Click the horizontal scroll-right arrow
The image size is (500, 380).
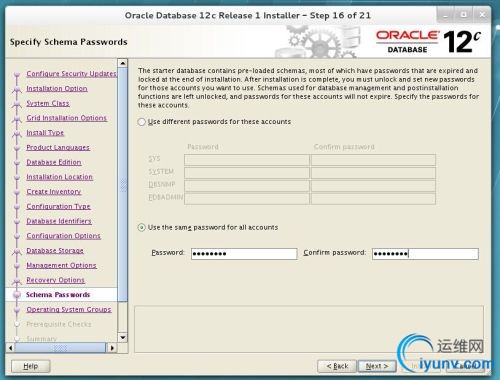coord(112,348)
